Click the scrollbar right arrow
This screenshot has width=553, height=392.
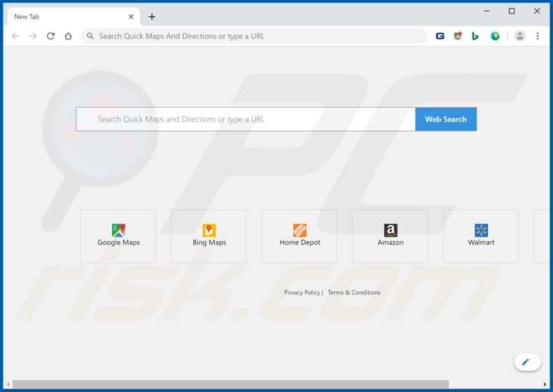pyautogui.click(x=545, y=384)
